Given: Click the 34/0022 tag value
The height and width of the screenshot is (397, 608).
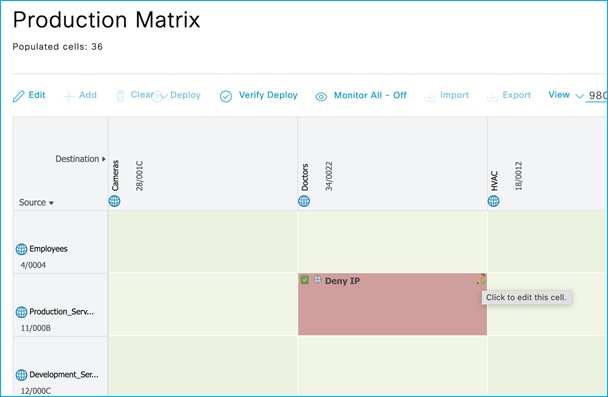Looking at the screenshot, I should click(329, 176).
